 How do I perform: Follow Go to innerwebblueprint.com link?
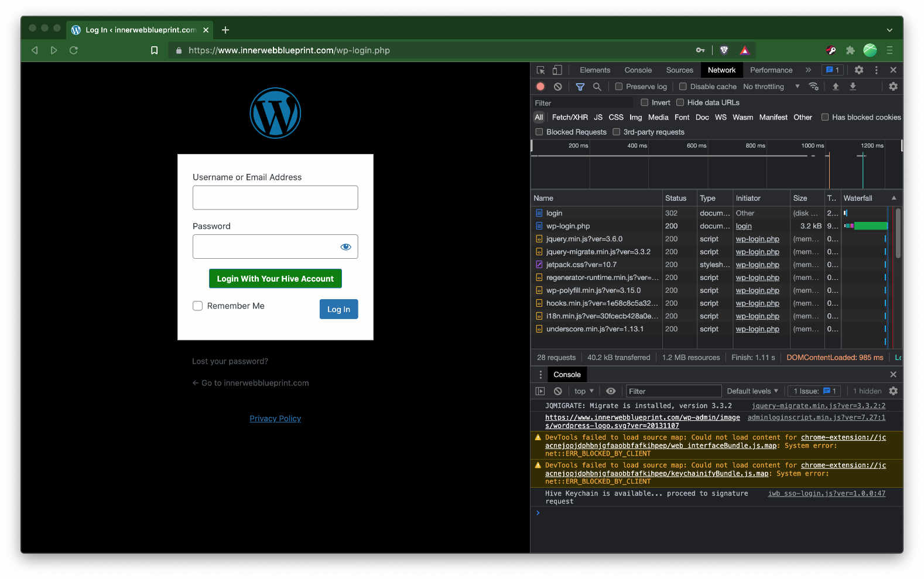click(251, 383)
